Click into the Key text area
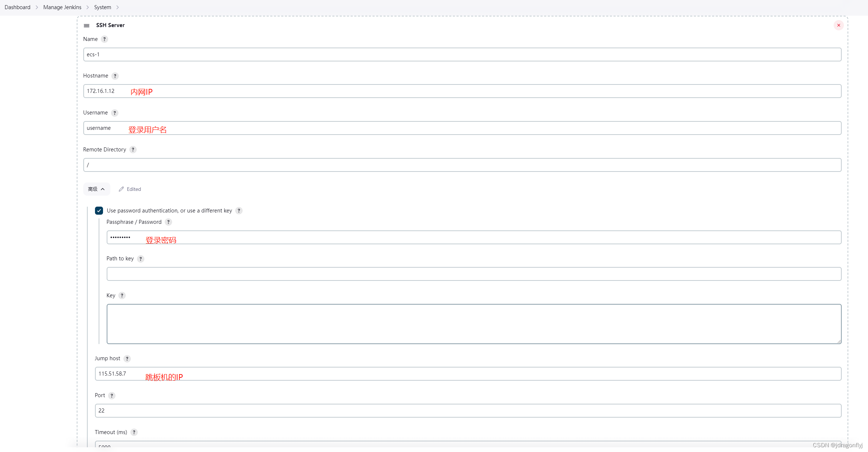The height and width of the screenshot is (452, 868). click(473, 324)
